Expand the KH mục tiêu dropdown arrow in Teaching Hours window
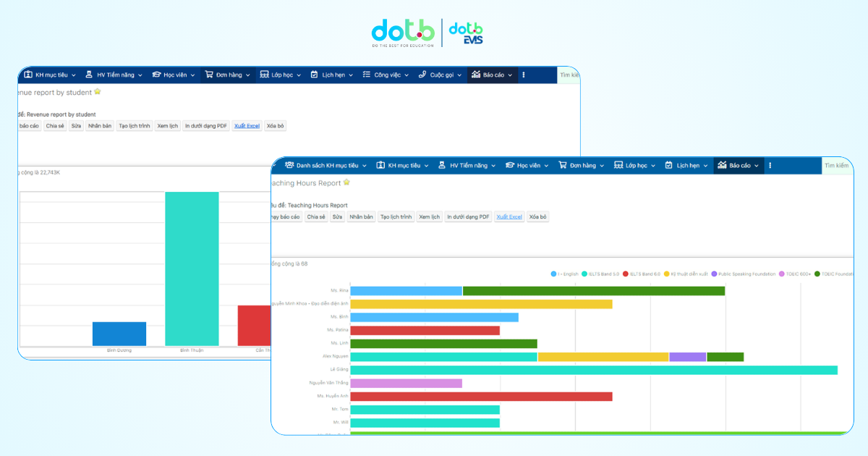Viewport: 868px width, 456px height. [427, 166]
